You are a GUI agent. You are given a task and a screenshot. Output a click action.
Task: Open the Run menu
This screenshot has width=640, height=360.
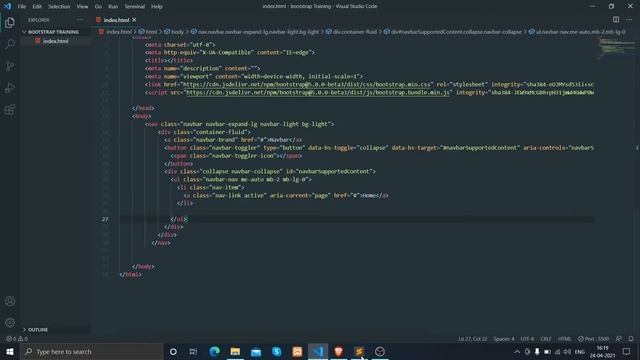[x=113, y=7]
